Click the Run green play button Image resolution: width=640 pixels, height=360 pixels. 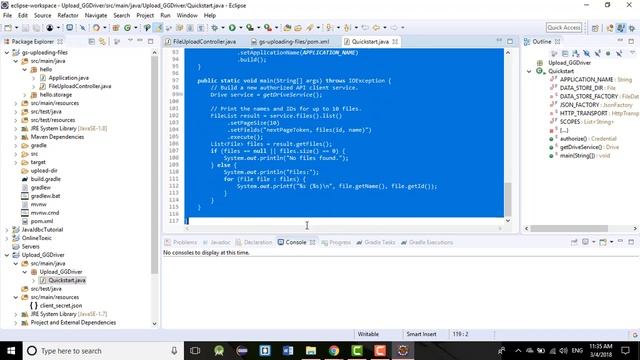click(x=232, y=28)
